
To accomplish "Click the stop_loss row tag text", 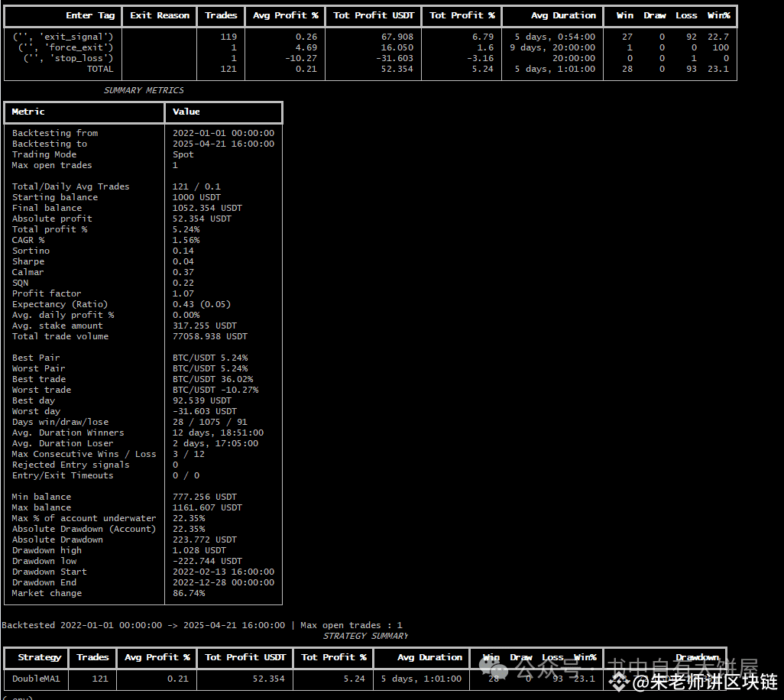I will tap(69, 58).
